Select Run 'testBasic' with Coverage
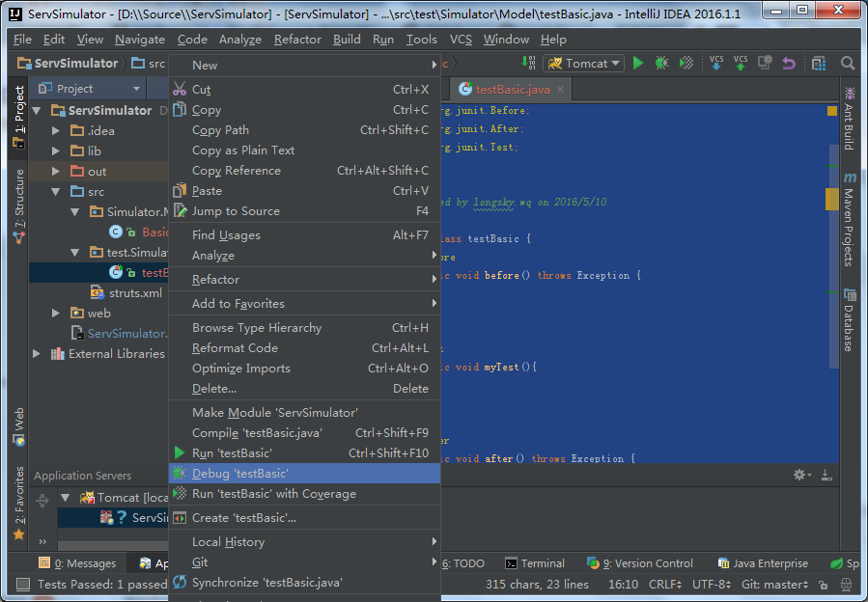This screenshot has width=868, height=602. 304,494
